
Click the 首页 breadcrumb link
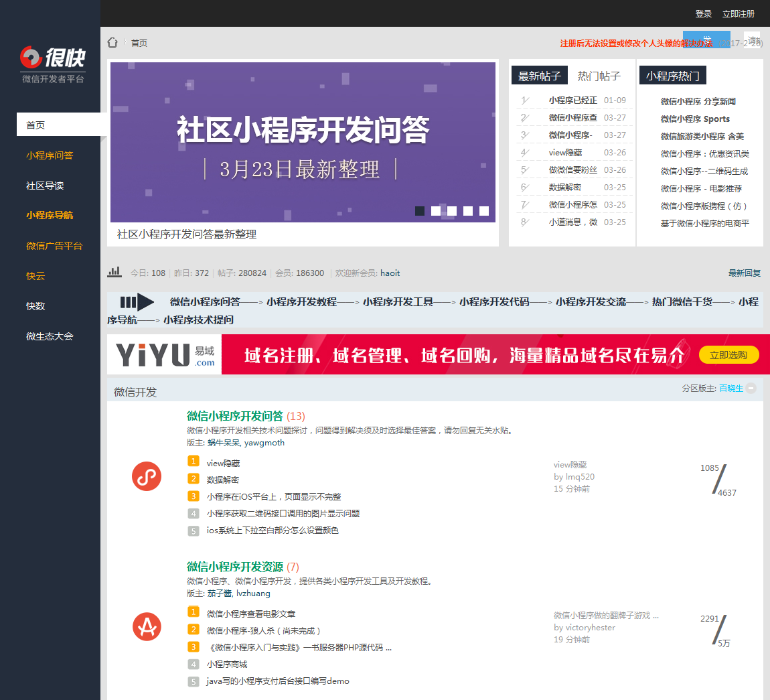click(139, 43)
